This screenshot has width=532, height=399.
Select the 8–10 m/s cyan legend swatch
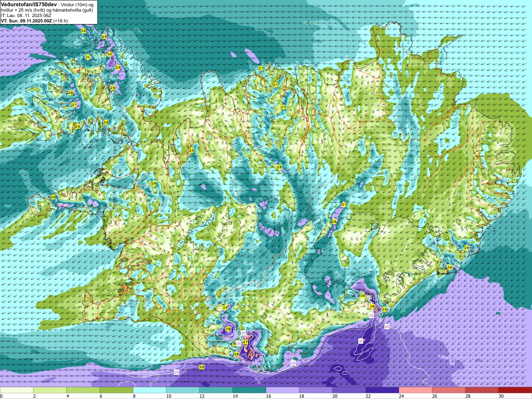pyautogui.click(x=150, y=390)
